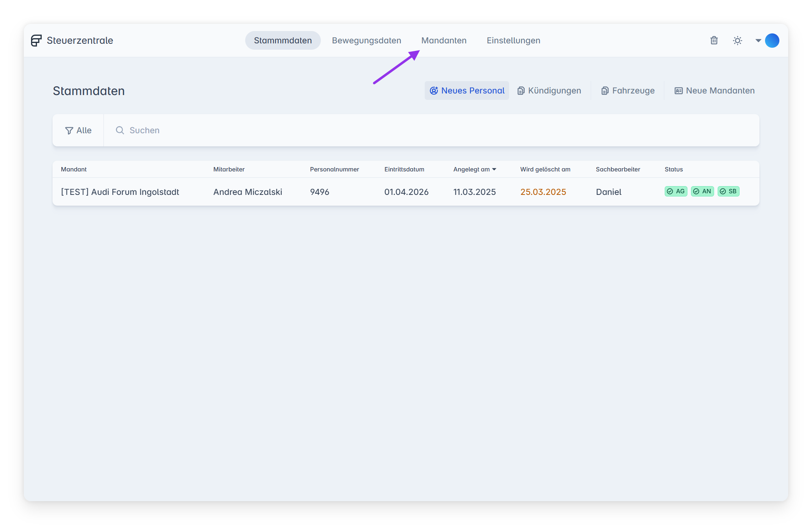The image size is (812, 525).
Task: Open the trash bin icon
Action: coord(714,41)
